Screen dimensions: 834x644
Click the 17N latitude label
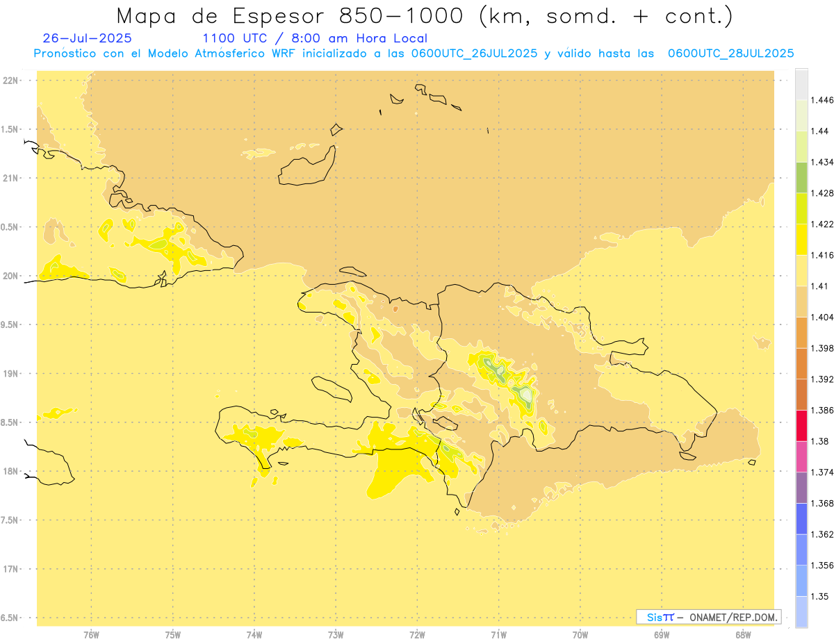click(10, 569)
